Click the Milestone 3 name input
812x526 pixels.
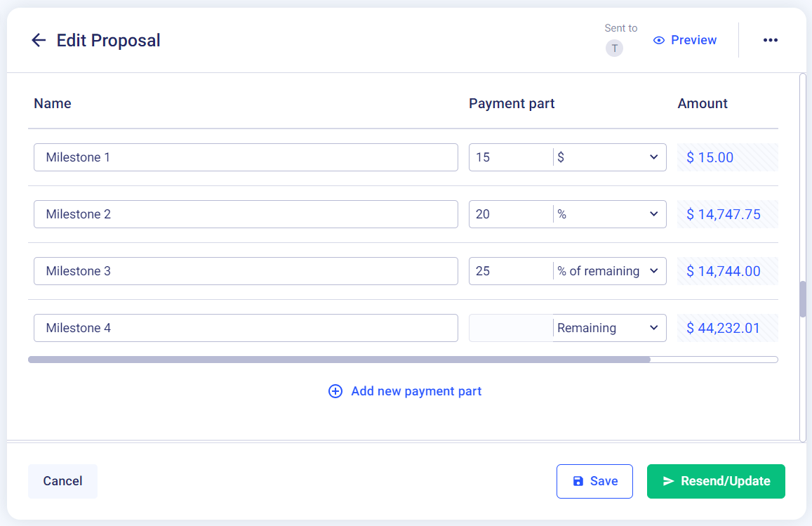[246, 271]
